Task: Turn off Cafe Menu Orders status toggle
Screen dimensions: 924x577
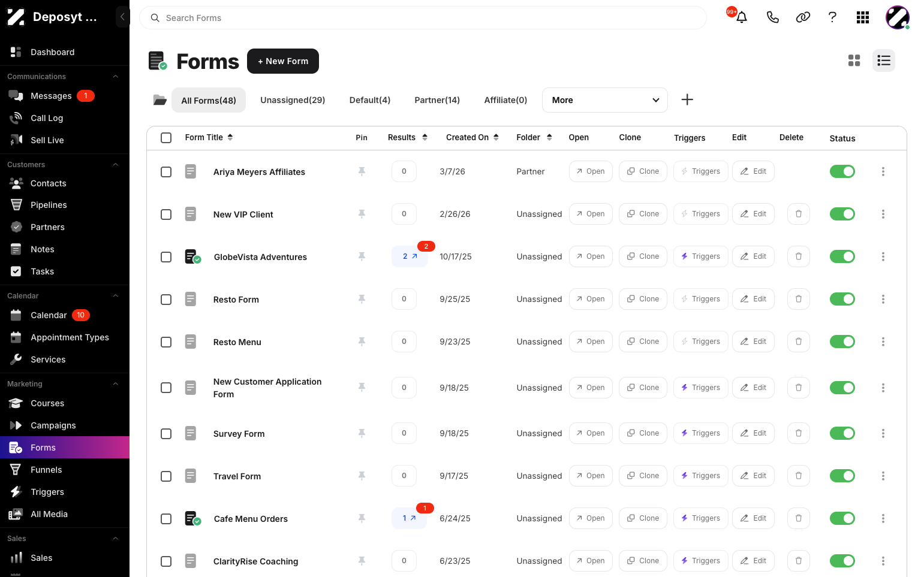Action: pyautogui.click(x=842, y=518)
